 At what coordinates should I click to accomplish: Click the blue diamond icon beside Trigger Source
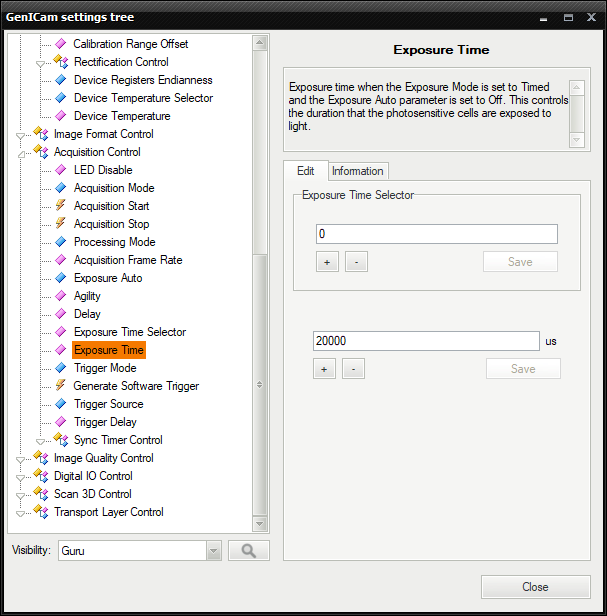point(60,404)
